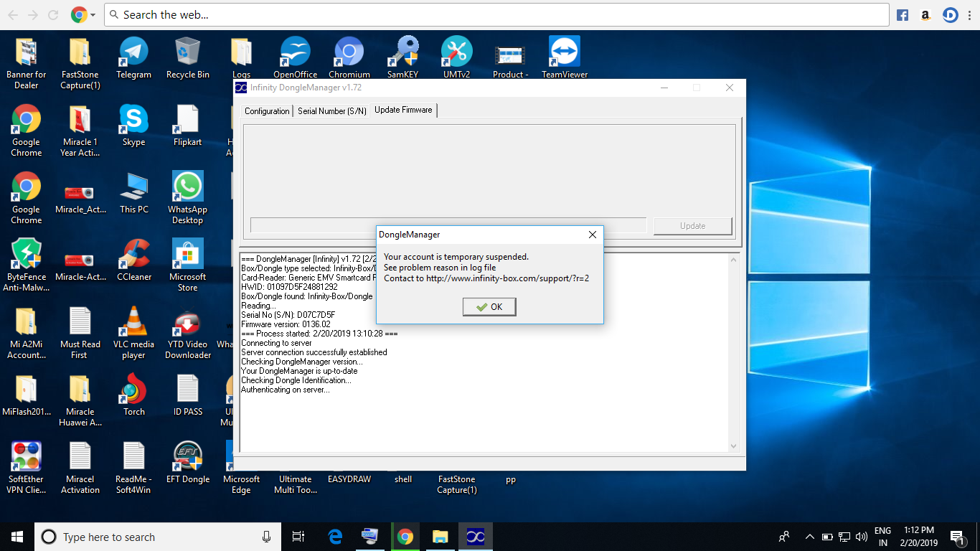Open the Windows Start menu

click(17, 537)
